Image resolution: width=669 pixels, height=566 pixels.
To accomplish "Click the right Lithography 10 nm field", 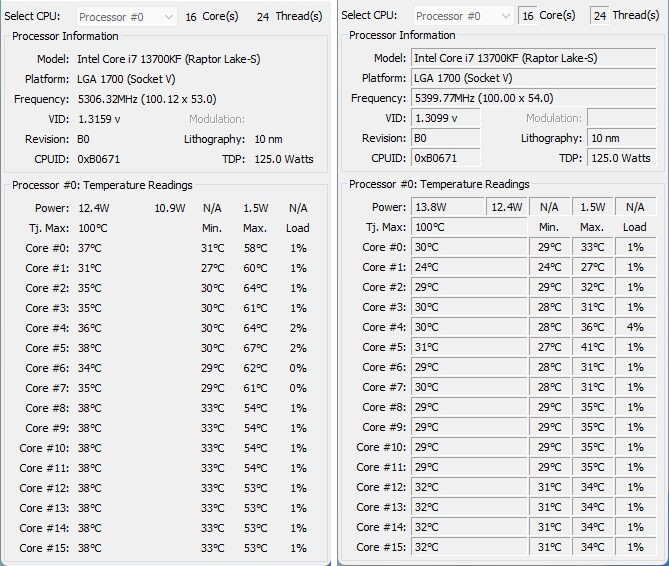I will coord(621,138).
